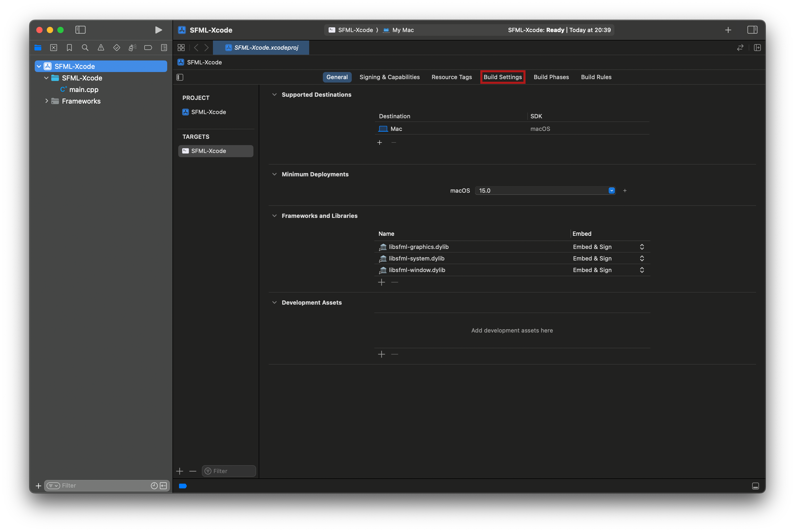Screen dimensions: 795x532
Task: Open the Source Control navigator icon
Action: (x=54, y=48)
